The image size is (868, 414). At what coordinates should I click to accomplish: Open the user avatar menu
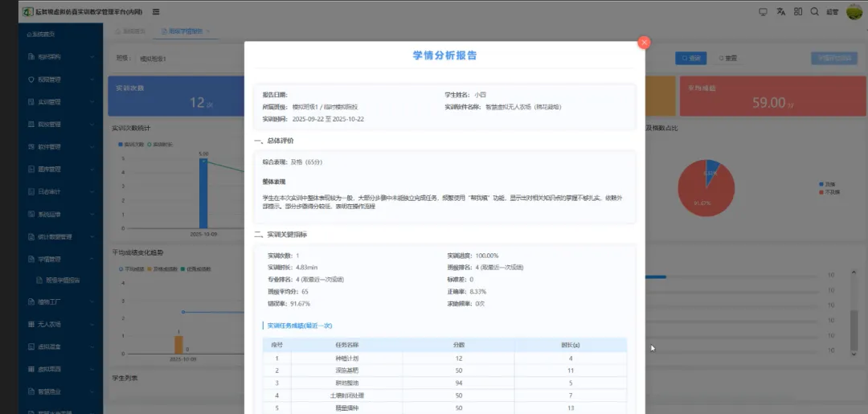854,11
